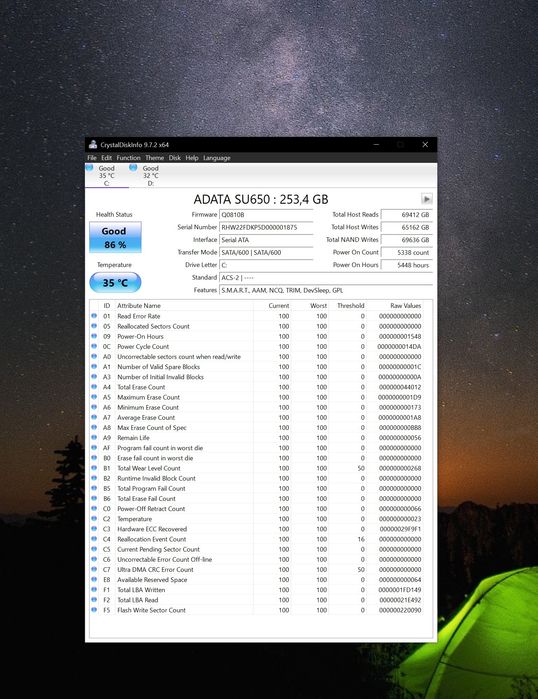Screen dimensions: 538x699
Task: Click status icon for Total Erase Count
Action: [94, 387]
